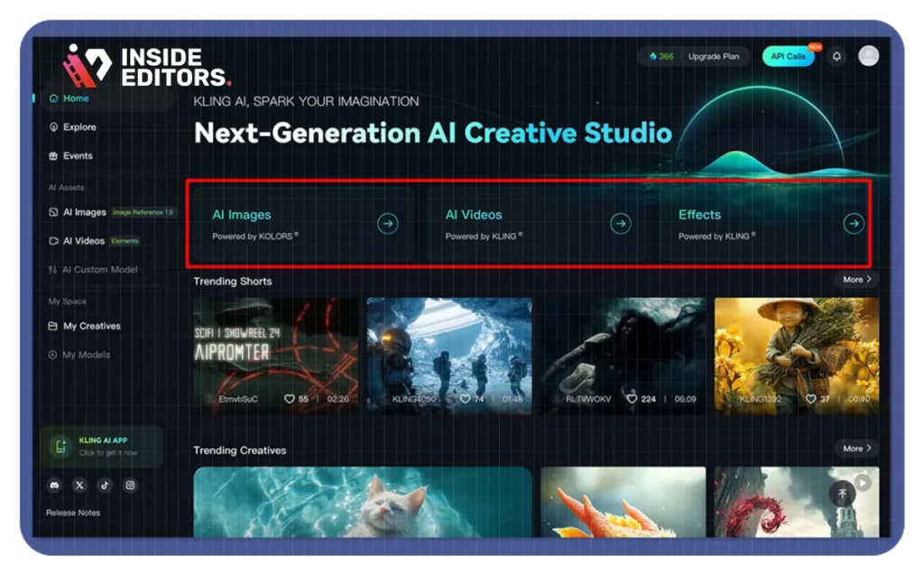Viewport: 924px width, 575px height.
Task: Click arrow icon on AI Videos card
Action: (x=620, y=224)
